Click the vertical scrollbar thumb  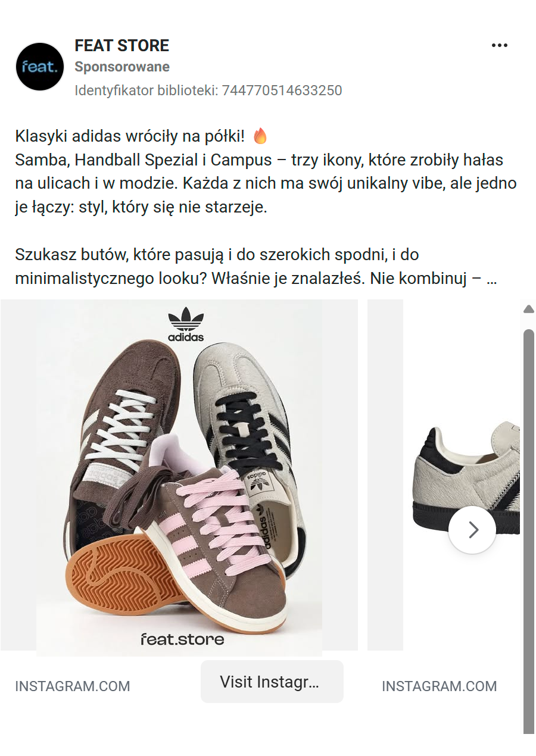528,531
